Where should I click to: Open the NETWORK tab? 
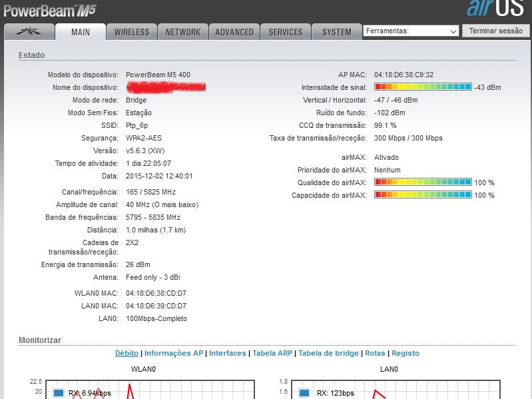tap(183, 32)
